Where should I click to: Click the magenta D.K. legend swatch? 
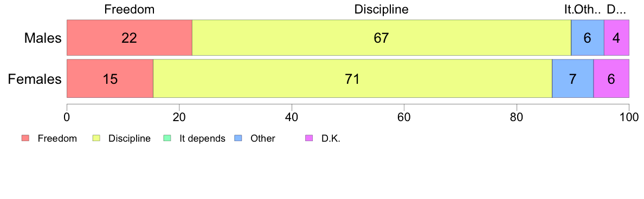(308, 138)
